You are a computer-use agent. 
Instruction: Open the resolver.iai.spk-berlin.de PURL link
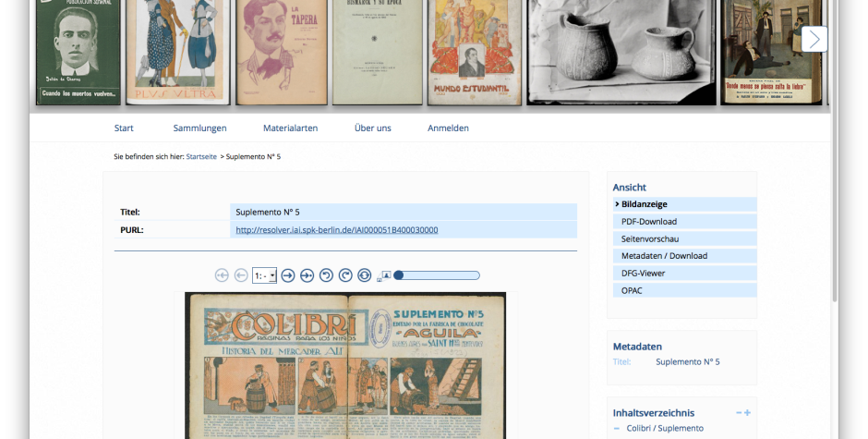pos(336,229)
